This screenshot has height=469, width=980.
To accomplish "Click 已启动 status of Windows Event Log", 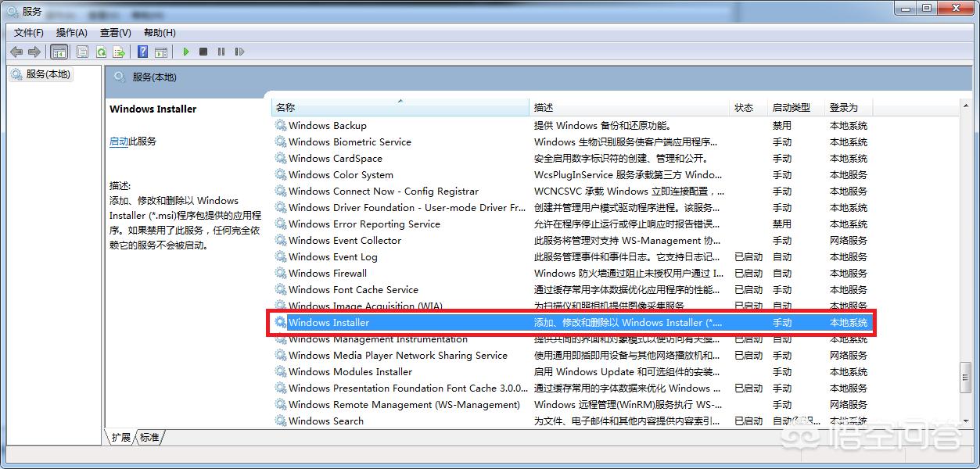I will point(748,256).
